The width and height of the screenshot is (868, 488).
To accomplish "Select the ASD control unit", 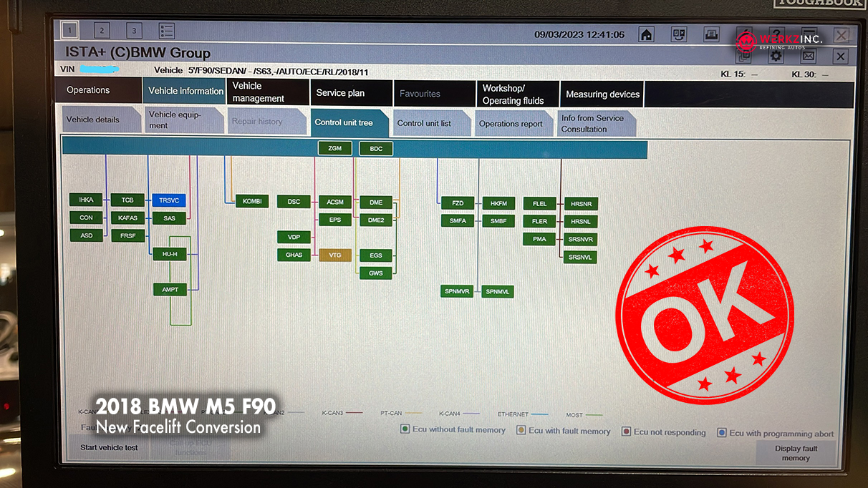I will pyautogui.click(x=86, y=235).
